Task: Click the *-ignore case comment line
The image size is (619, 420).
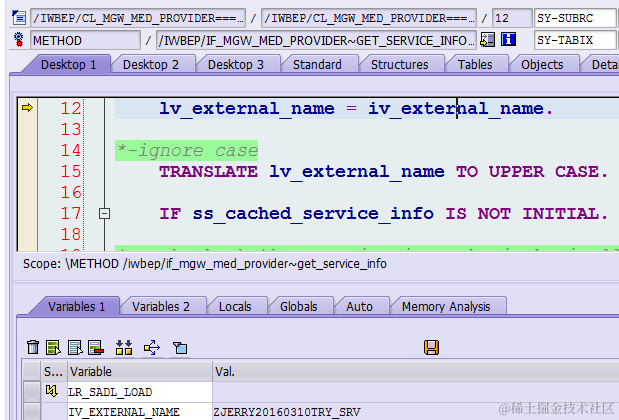Action: pos(187,150)
